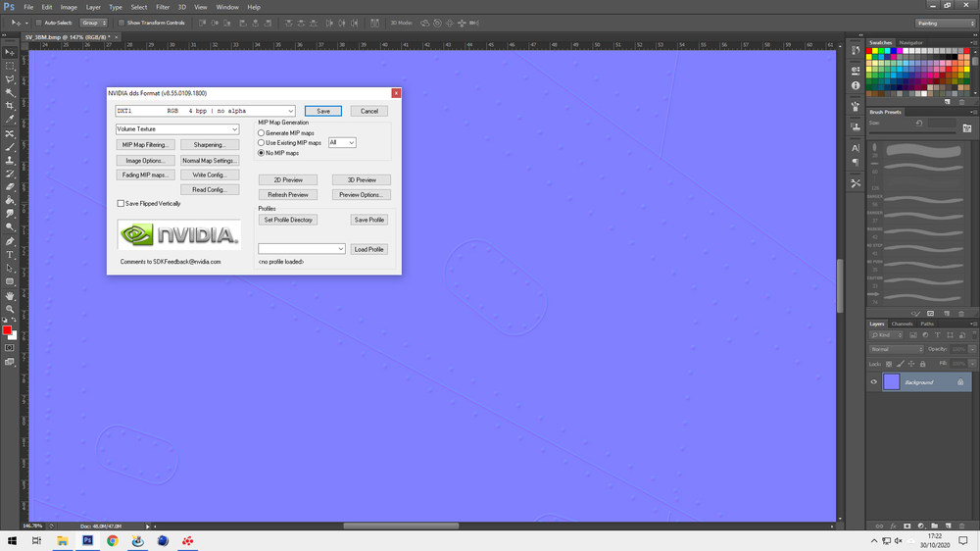The height and width of the screenshot is (551, 980).
Task: Open Photoshop from the Windows taskbar
Action: (87, 541)
